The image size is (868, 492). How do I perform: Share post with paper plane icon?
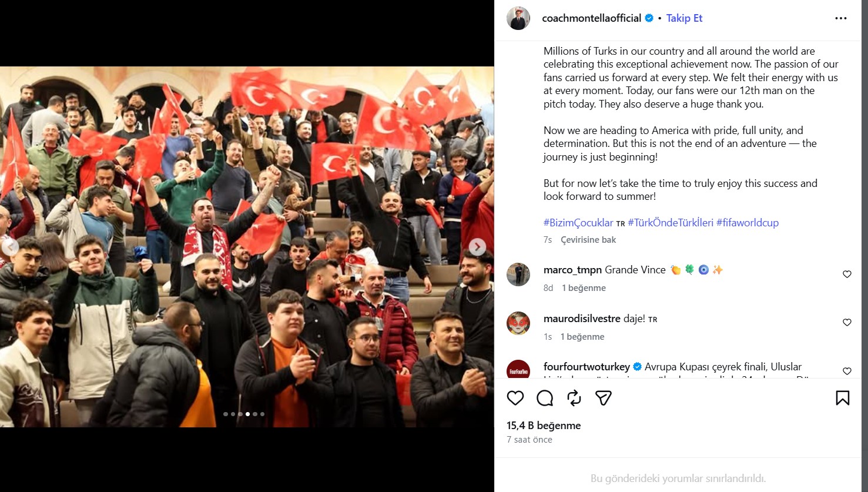tap(604, 398)
